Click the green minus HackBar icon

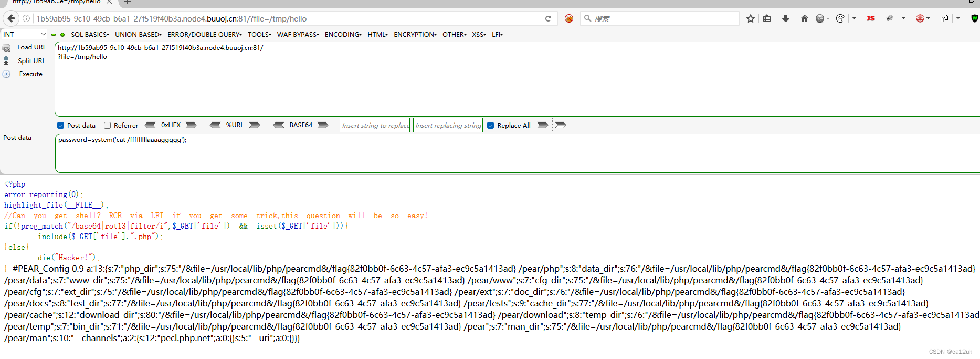(53, 35)
